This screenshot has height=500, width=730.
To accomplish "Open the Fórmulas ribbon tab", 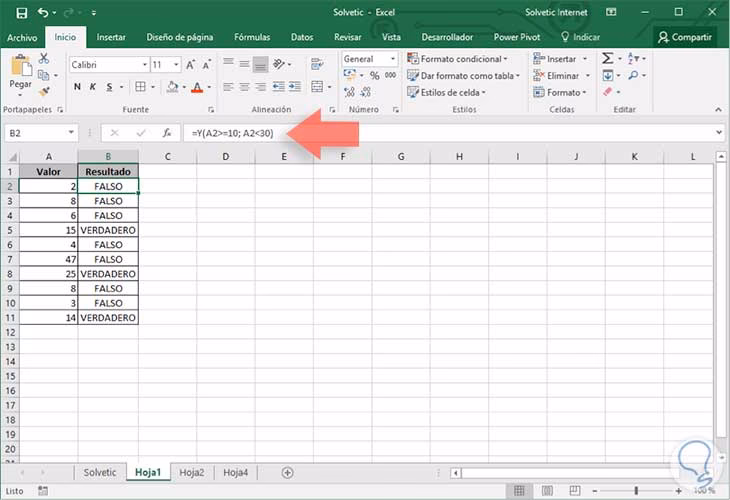I will pyautogui.click(x=252, y=37).
